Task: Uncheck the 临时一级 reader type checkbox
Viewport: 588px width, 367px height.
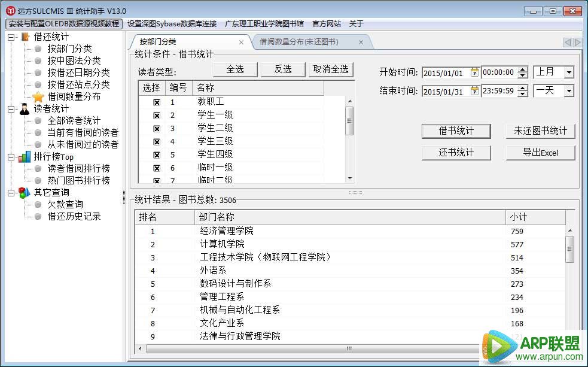Action: click(x=157, y=168)
